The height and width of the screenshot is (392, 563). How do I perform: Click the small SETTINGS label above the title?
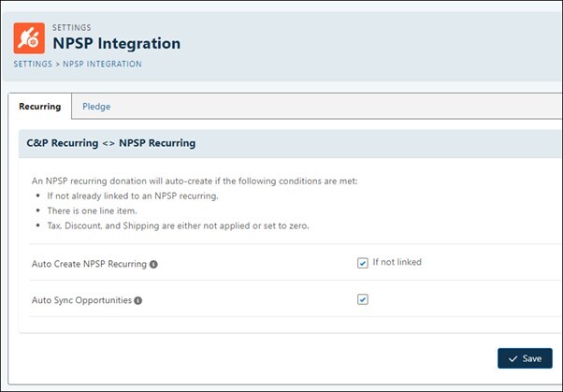[x=72, y=28]
